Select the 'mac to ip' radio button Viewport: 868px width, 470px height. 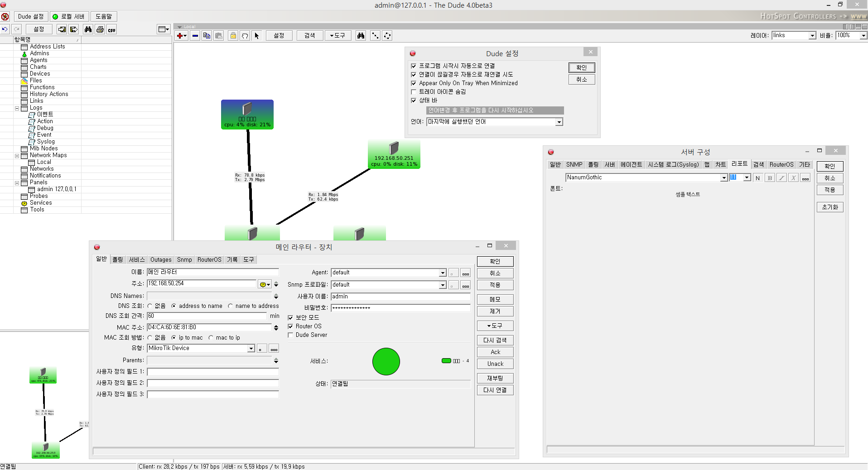[211, 338]
